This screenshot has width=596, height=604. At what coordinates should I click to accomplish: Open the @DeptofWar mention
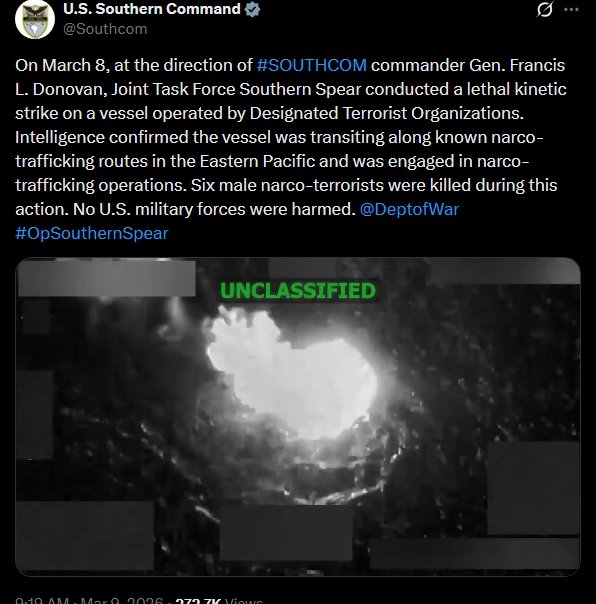point(409,210)
